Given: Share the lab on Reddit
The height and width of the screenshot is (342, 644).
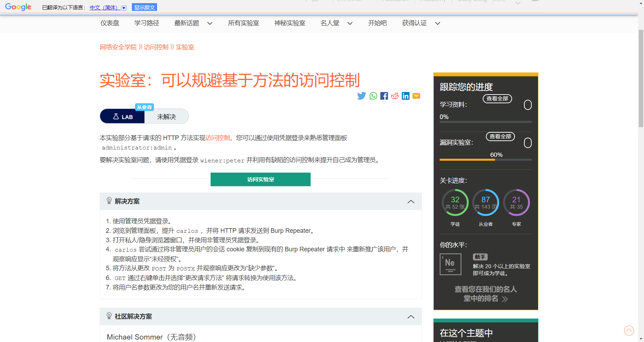Looking at the screenshot, I should pos(395,96).
